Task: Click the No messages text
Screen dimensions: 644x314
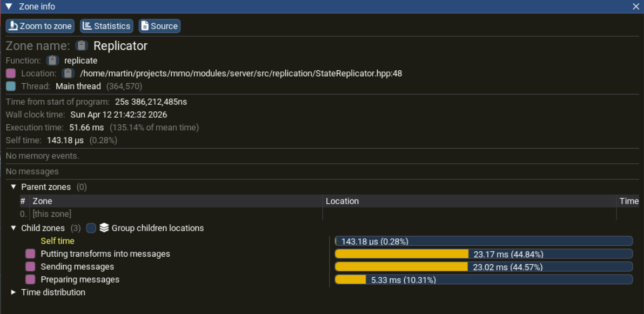Action: pos(32,171)
